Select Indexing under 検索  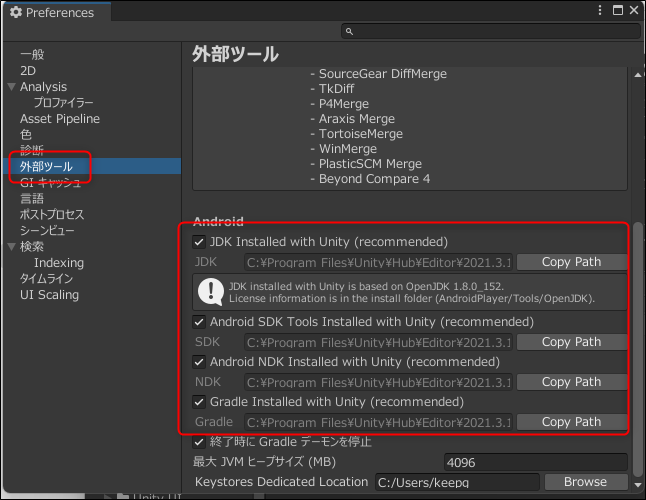[59, 263]
